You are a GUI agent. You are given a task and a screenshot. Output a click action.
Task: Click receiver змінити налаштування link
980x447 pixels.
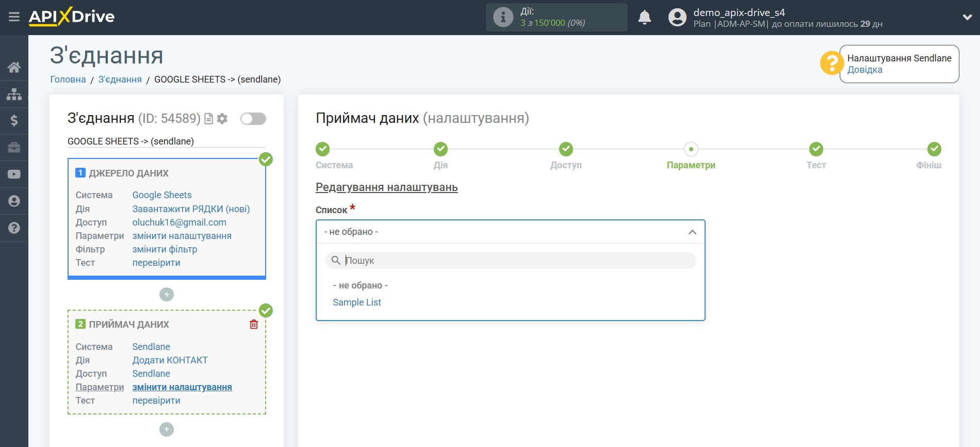[x=182, y=387]
